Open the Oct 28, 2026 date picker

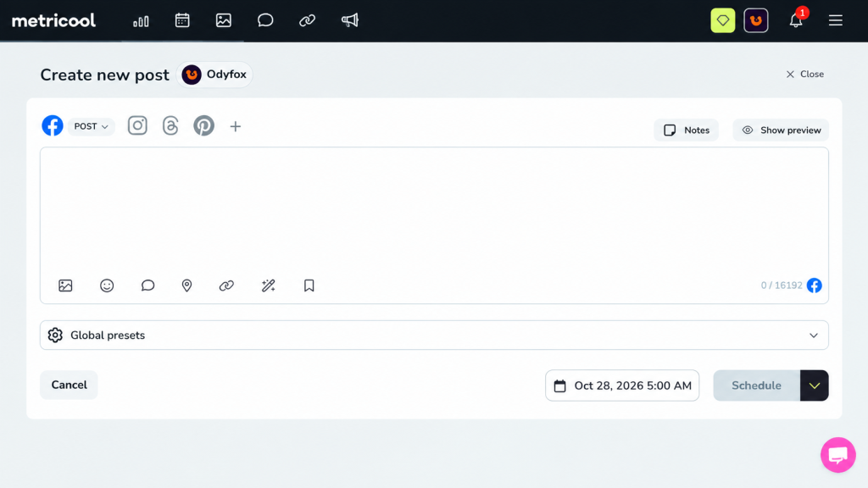coord(621,385)
